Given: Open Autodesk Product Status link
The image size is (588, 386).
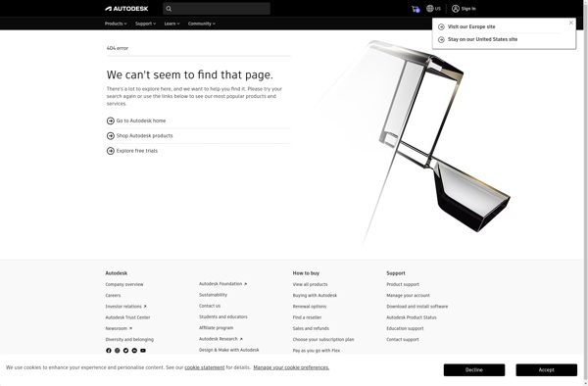Looking at the screenshot, I should pos(412,317).
